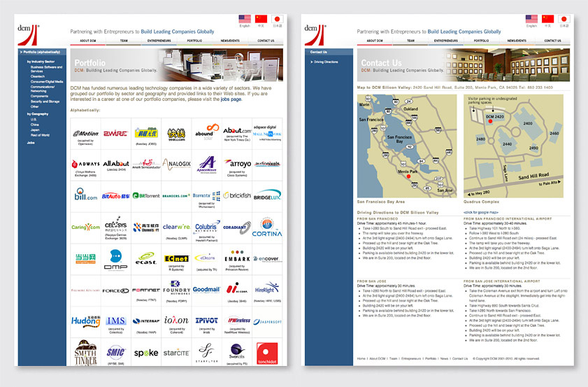Open the 'click for google map' link

pos(481,213)
